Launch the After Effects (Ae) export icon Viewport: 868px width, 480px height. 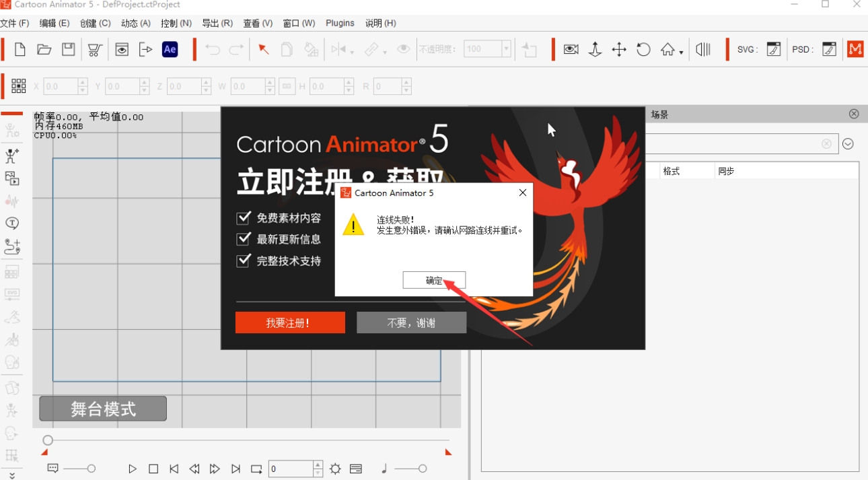170,49
